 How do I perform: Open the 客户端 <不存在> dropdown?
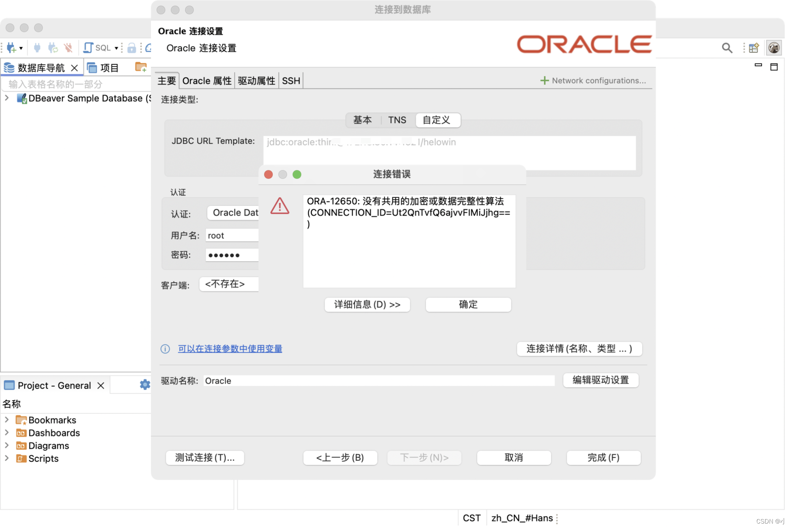point(229,284)
